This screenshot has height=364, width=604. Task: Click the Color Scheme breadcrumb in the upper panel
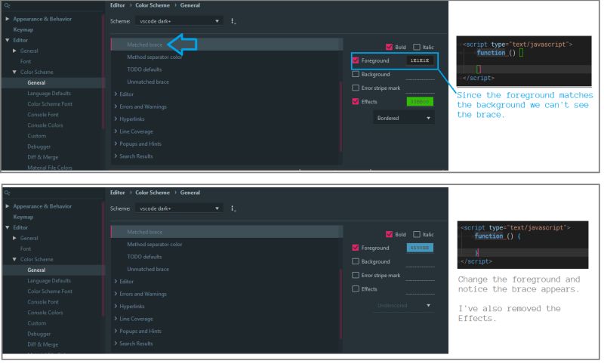click(x=153, y=5)
